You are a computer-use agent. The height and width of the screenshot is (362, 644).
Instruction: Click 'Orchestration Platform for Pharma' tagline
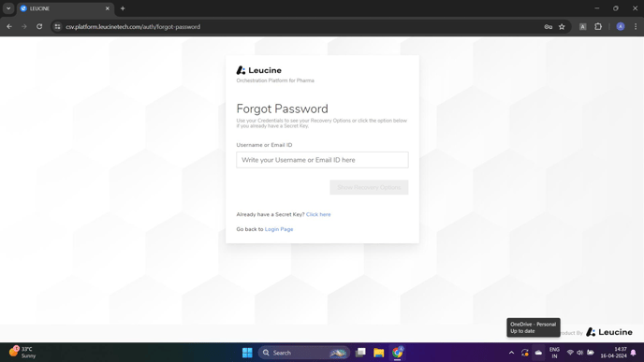click(275, 80)
